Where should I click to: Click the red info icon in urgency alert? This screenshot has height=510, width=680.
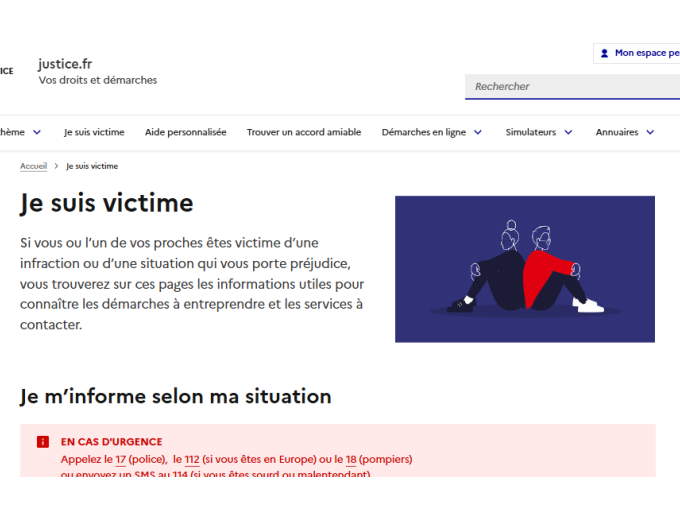43,441
